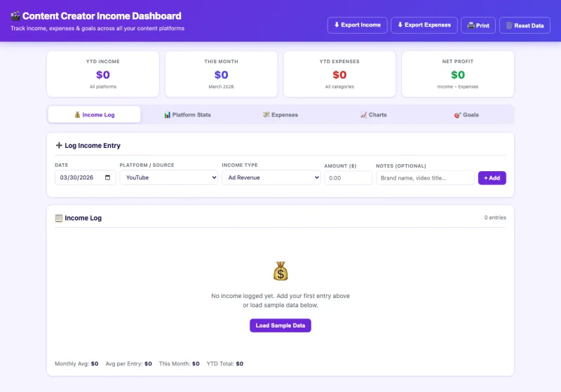The height and width of the screenshot is (392, 561).
Task: Click Reset Data trash button
Action: [x=525, y=25]
